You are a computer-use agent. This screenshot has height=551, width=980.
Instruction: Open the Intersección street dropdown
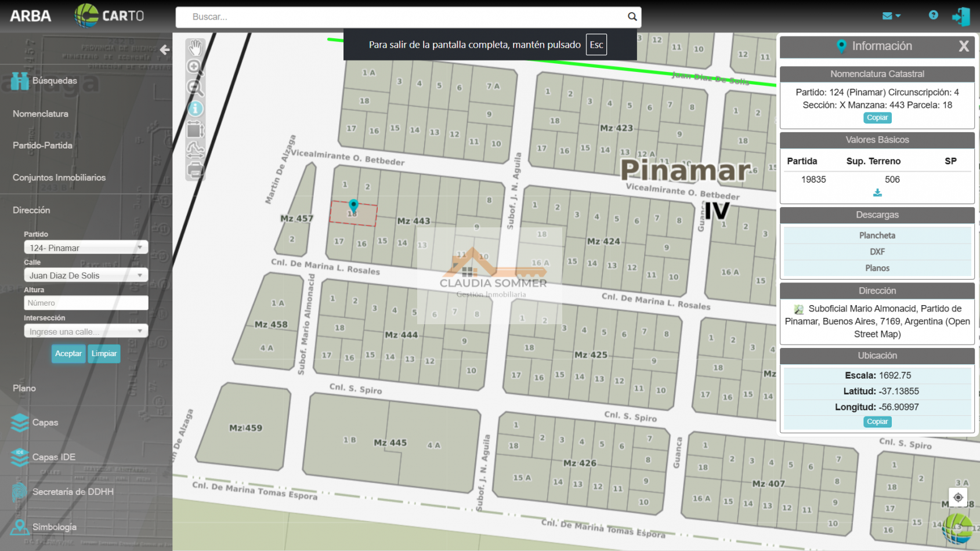point(86,331)
